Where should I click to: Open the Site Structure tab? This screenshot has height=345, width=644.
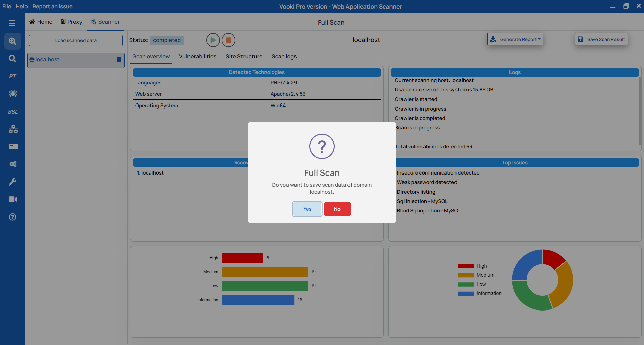pyautogui.click(x=244, y=56)
